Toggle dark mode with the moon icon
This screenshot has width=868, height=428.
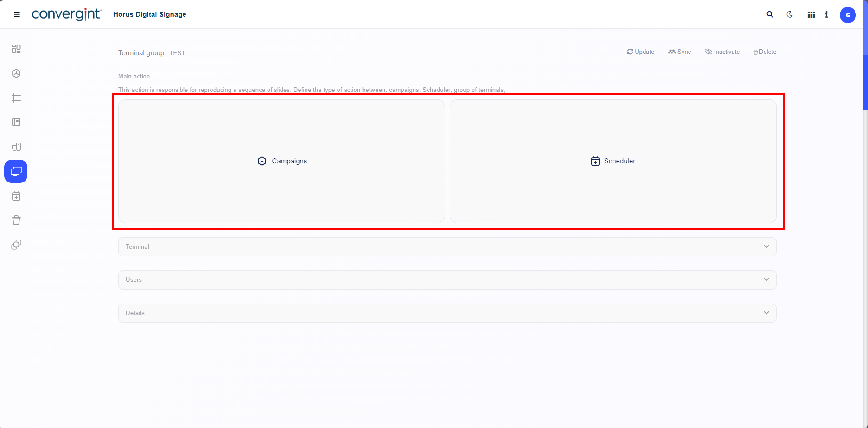[x=790, y=14]
